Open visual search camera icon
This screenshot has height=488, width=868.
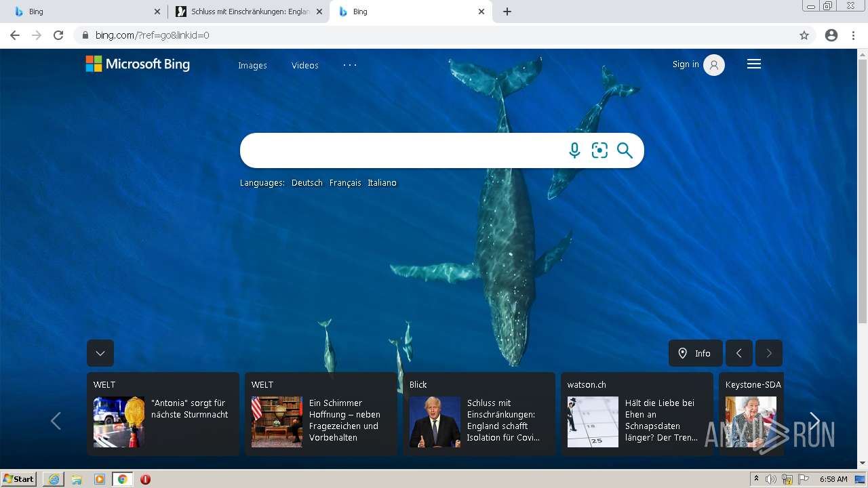coord(599,150)
